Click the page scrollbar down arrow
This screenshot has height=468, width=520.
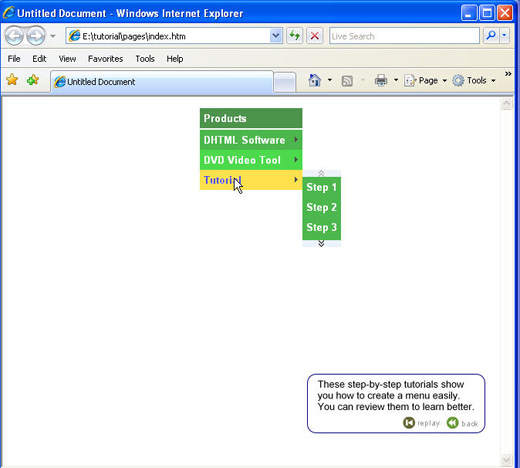(506, 460)
